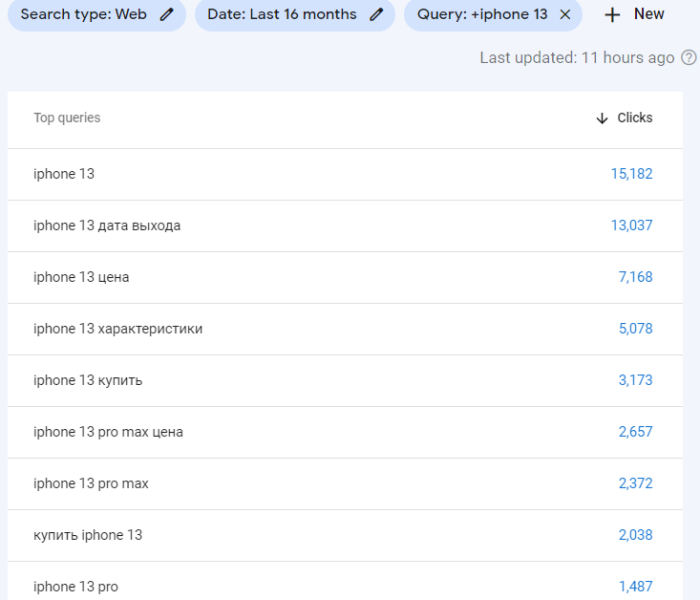Viewport: 700px width, 600px height.
Task: Click the Top queries column header
Action: [67, 118]
